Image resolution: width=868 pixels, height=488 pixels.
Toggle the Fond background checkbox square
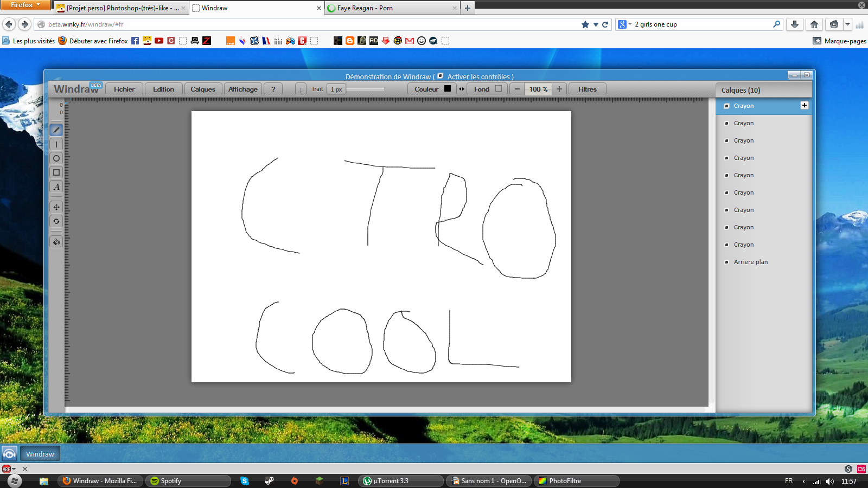pos(499,89)
